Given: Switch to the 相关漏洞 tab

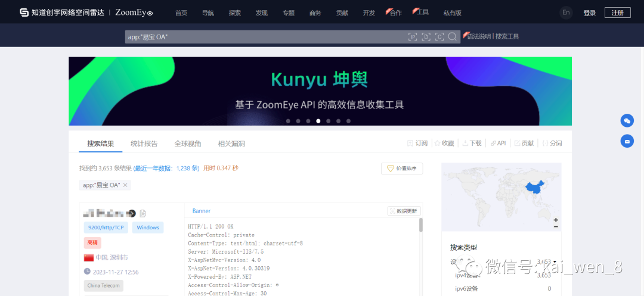Looking at the screenshot, I should pyautogui.click(x=231, y=144).
